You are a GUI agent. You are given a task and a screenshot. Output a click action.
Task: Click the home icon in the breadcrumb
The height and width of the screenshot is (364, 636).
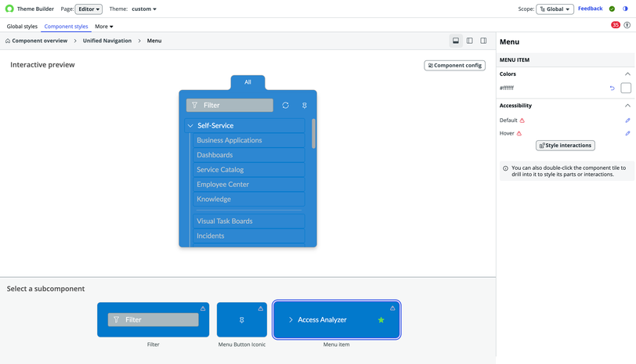tap(8, 41)
